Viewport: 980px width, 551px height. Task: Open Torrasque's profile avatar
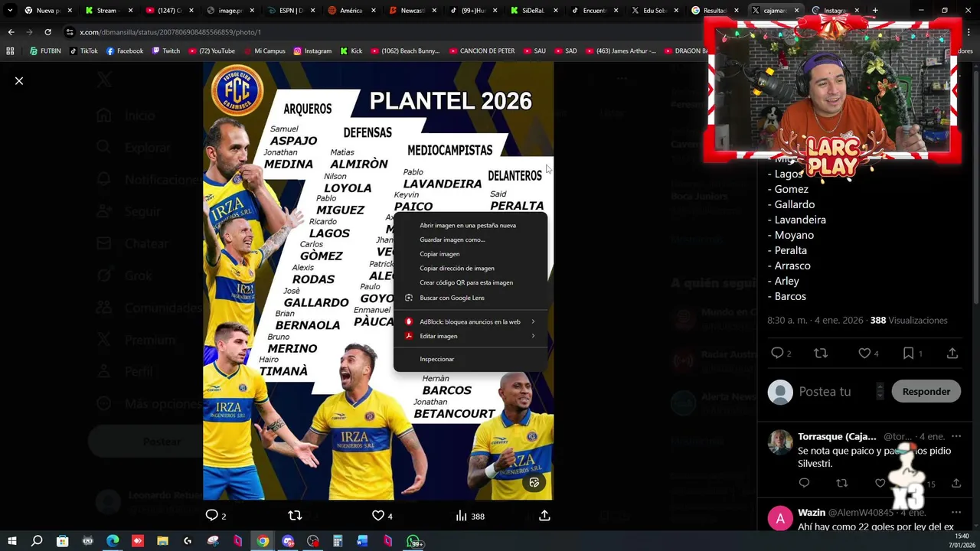click(x=780, y=442)
